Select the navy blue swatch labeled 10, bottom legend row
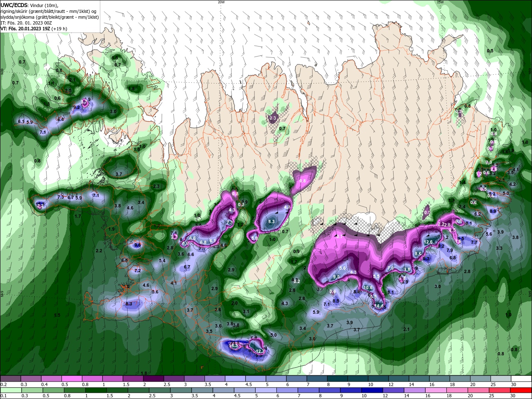 [372, 390]
